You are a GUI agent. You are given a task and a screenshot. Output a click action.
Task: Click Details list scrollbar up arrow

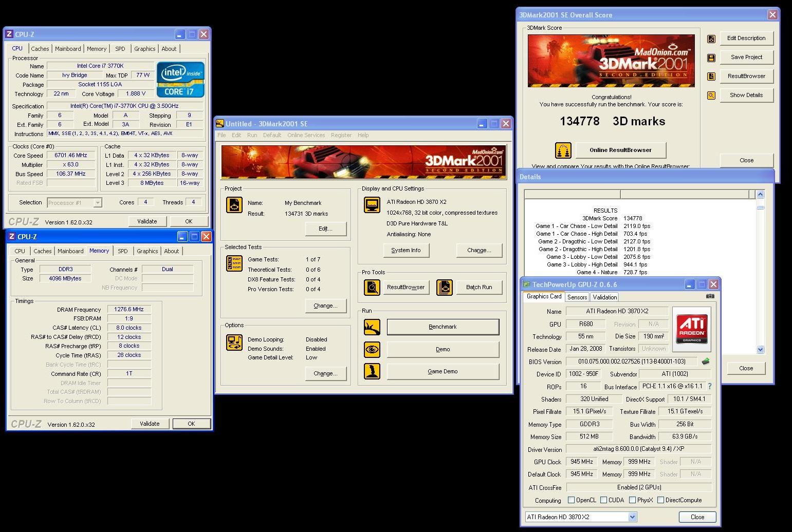[761, 195]
